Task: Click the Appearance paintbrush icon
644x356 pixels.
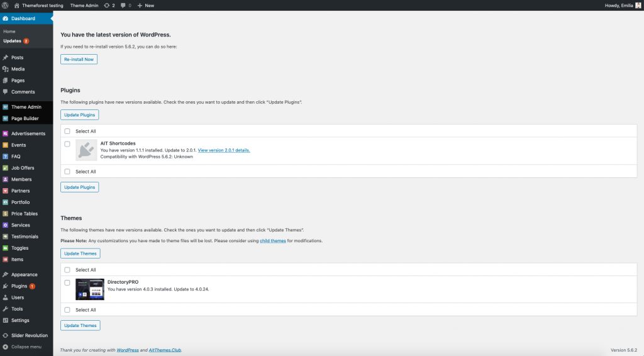Action: [5, 275]
